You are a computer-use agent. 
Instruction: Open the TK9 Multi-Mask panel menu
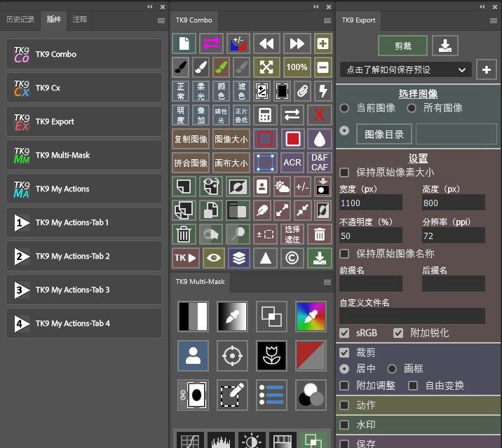pyautogui.click(x=327, y=282)
